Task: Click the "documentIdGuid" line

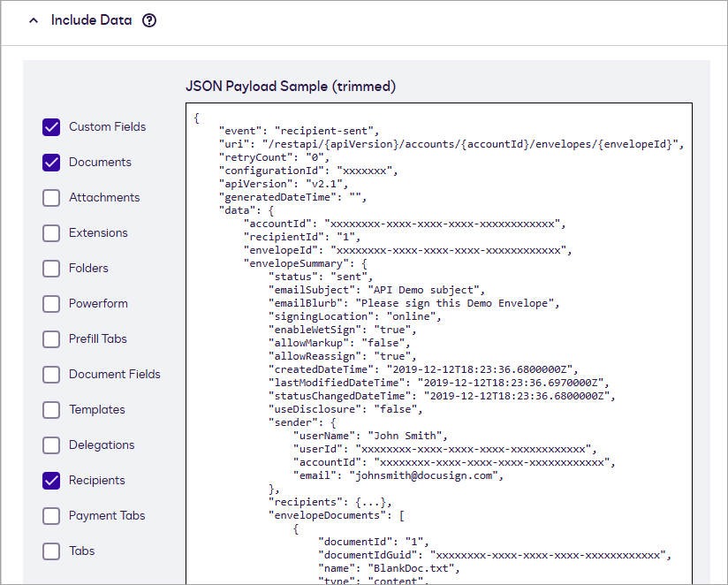Action: 495,555
